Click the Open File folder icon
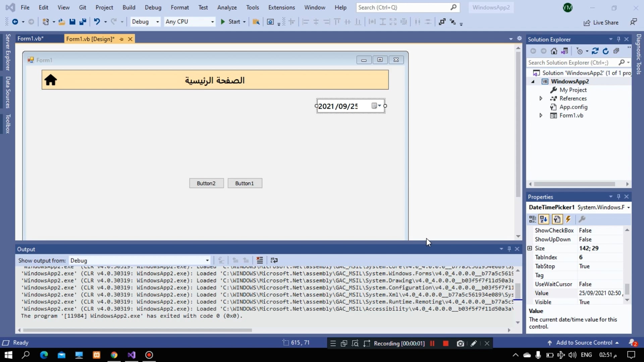 [x=62, y=22]
